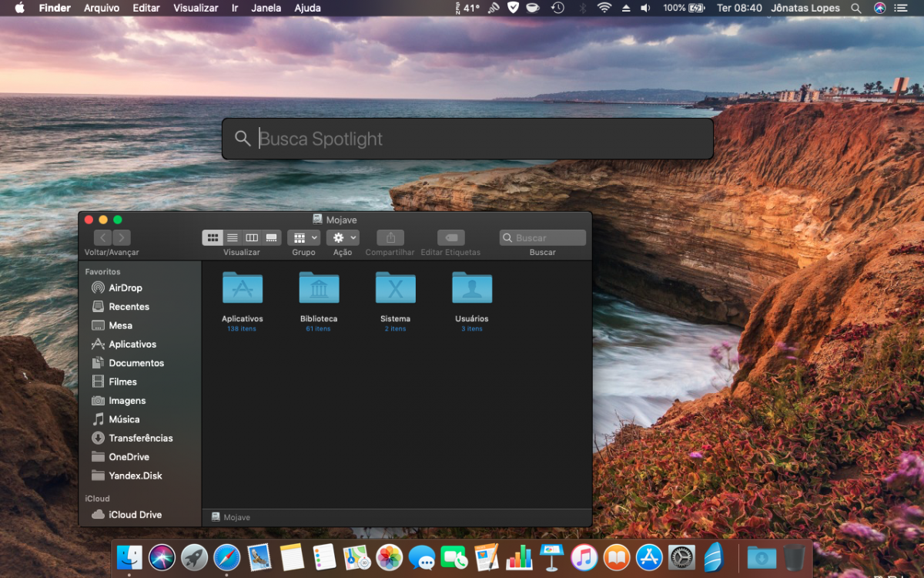Screen dimensions: 924x578
Task: Select the Usuários folder
Action: pyautogui.click(x=472, y=287)
